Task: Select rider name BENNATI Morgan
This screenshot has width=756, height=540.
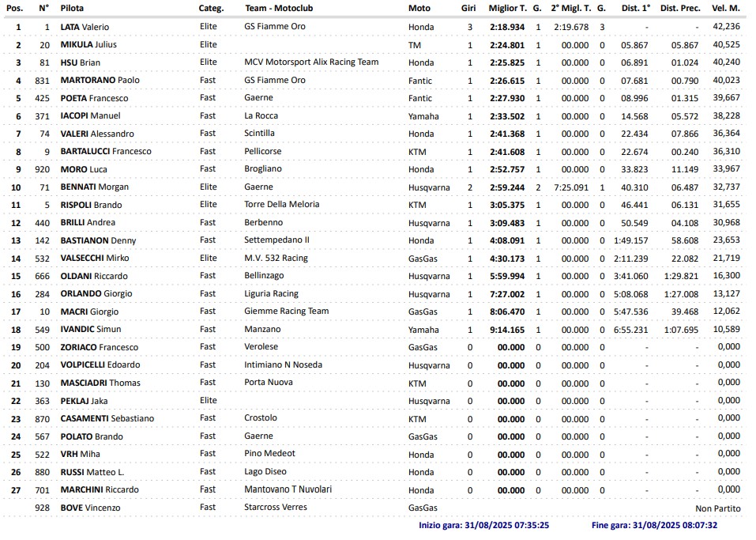Action: 95,187
